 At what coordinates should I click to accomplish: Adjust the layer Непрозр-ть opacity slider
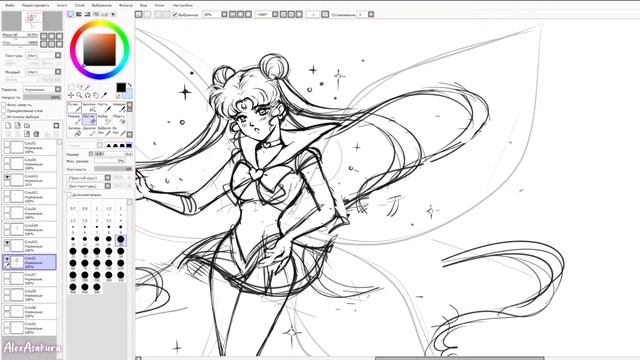(42, 97)
